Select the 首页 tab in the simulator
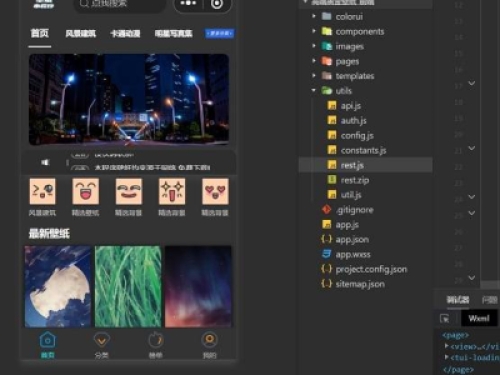This screenshot has height=375, width=500. click(40, 33)
